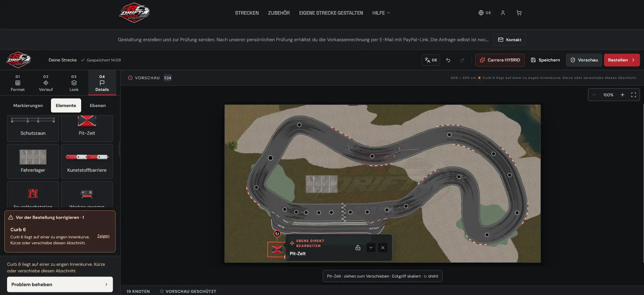644x295 pixels.
Task: Open the ZUBEHÖR menu item
Action: [279, 13]
